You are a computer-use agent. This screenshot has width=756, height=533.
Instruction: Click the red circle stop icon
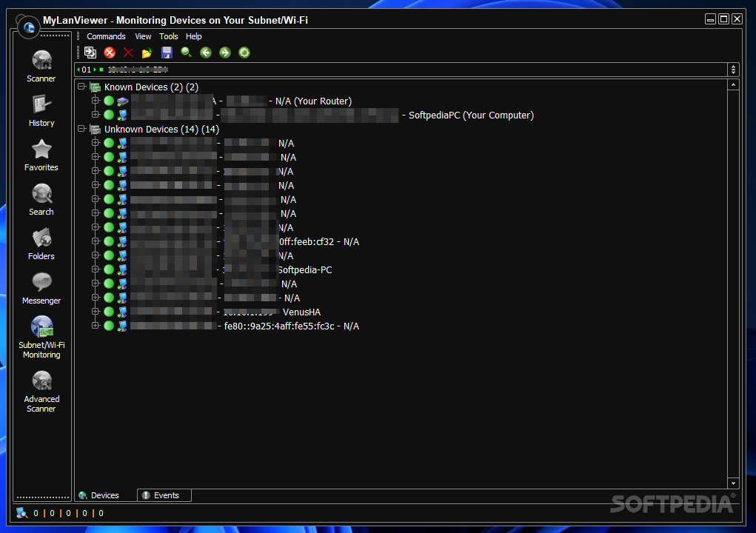[110, 53]
